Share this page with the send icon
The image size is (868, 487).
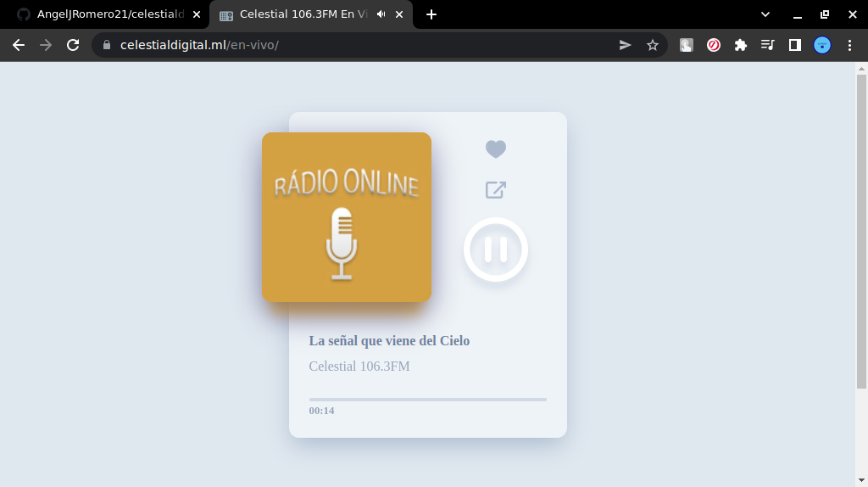tap(625, 45)
